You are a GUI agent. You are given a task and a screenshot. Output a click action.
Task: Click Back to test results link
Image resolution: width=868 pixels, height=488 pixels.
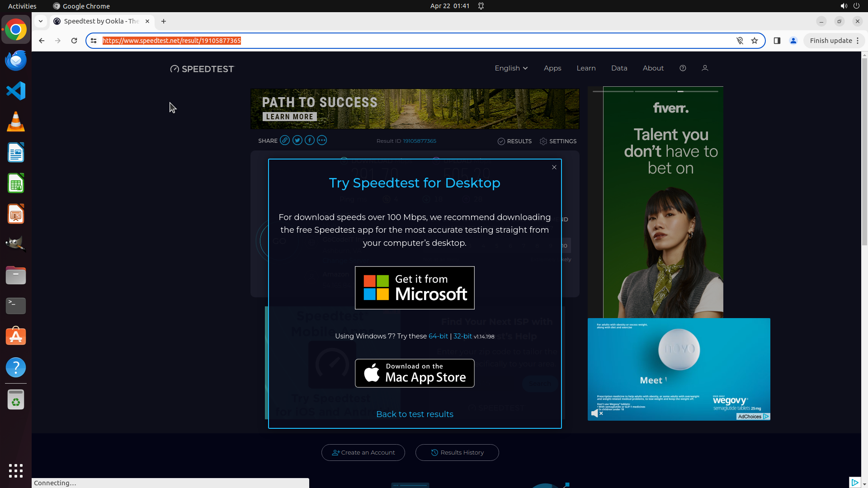pos(415,414)
